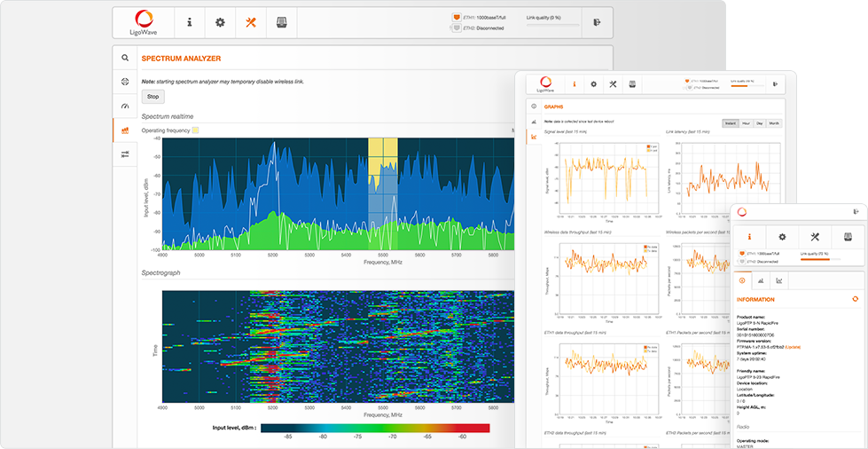Click "INFORMATION" heading in phone window
This screenshot has width=868, height=449.
click(755, 299)
